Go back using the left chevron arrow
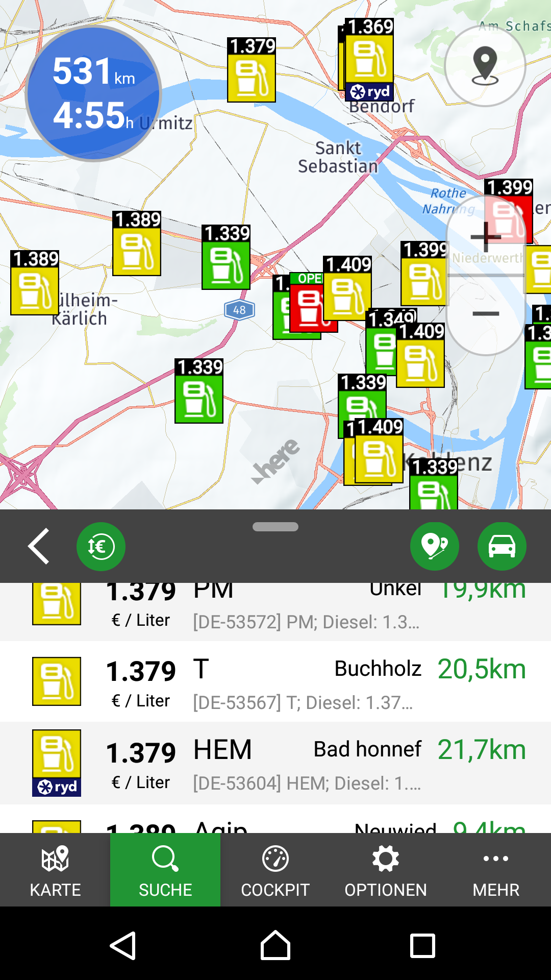This screenshot has height=980, width=551. tap(39, 547)
